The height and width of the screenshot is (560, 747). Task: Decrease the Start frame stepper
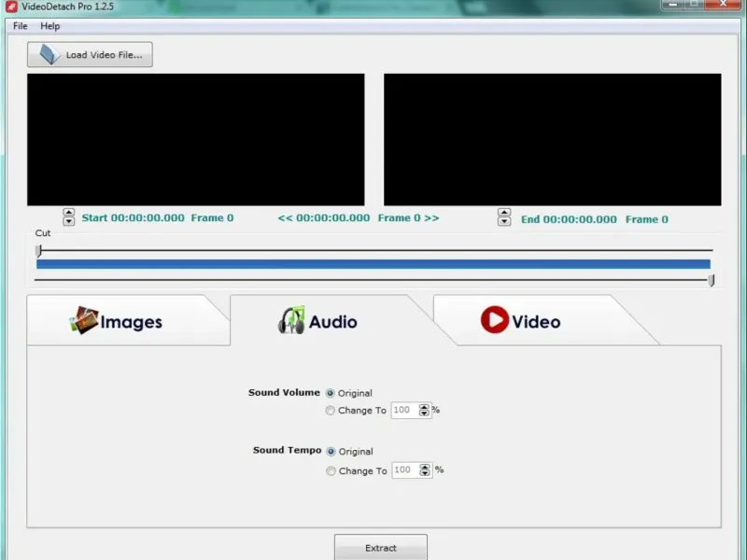click(68, 221)
